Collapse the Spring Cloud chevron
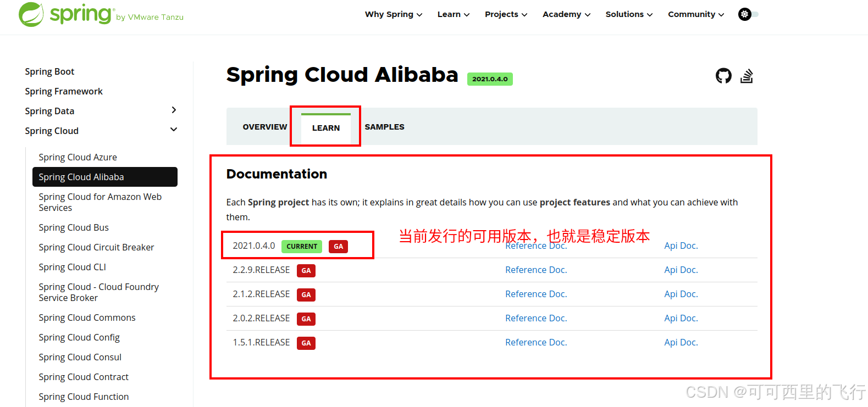The height and width of the screenshot is (407, 868). click(174, 130)
